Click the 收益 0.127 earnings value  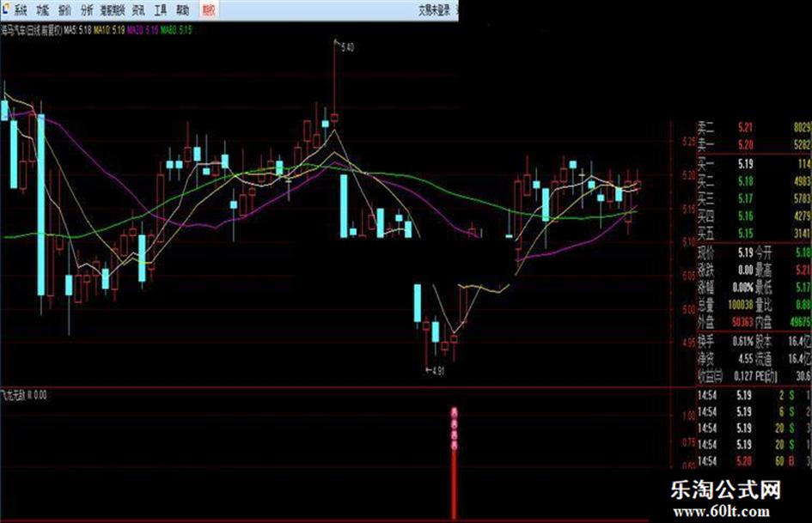click(743, 376)
